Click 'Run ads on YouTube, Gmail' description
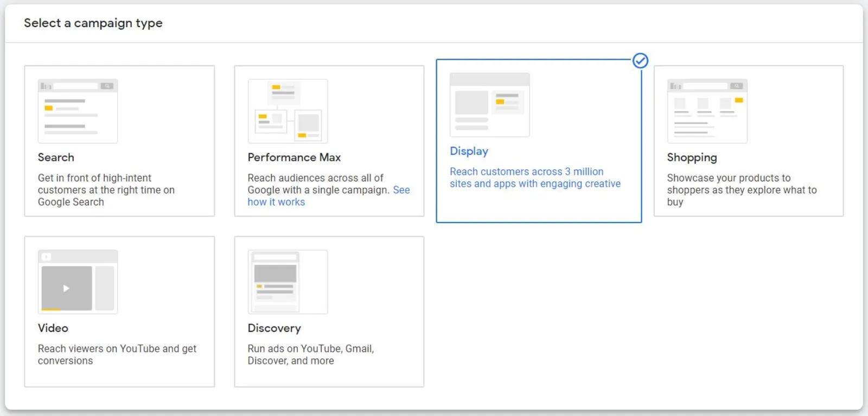 (x=311, y=355)
